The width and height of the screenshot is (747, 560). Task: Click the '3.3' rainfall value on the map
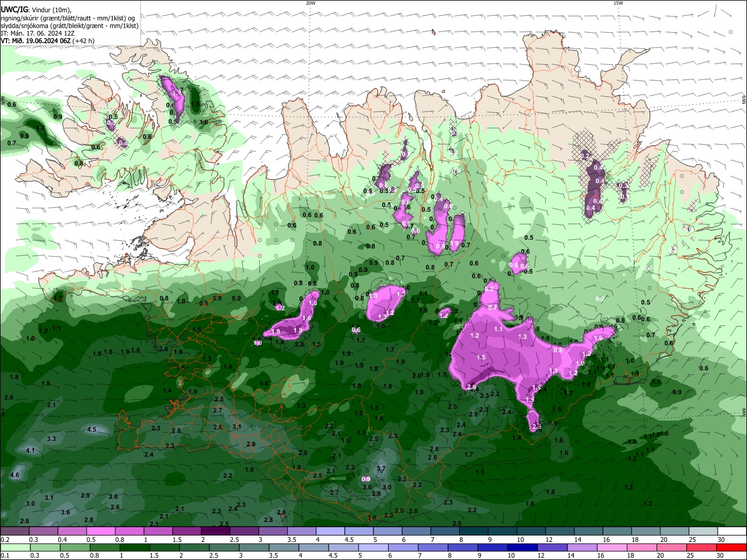51,439
